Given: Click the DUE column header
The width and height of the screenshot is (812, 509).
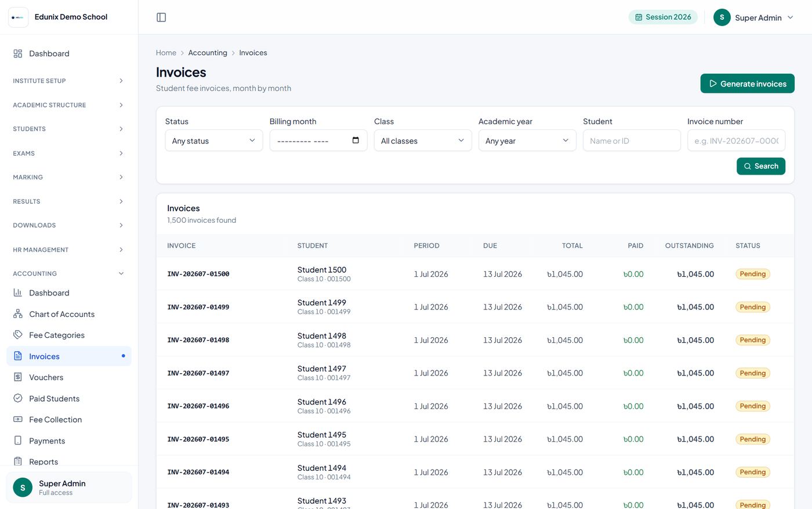Looking at the screenshot, I should pos(490,246).
